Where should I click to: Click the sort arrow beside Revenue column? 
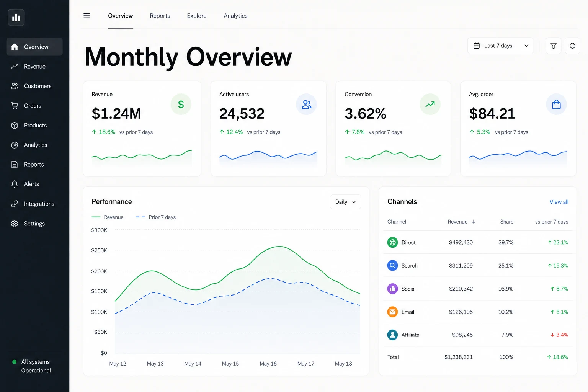pos(474,222)
